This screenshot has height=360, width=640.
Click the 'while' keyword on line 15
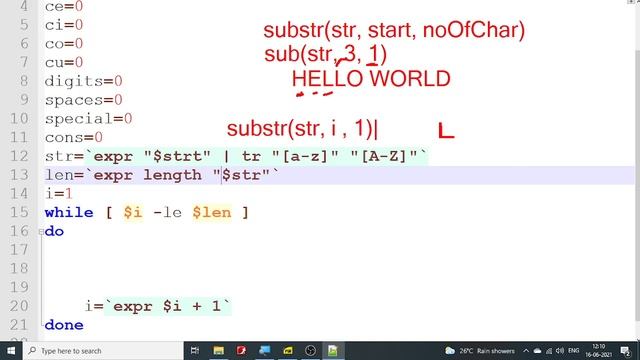[x=69, y=212]
